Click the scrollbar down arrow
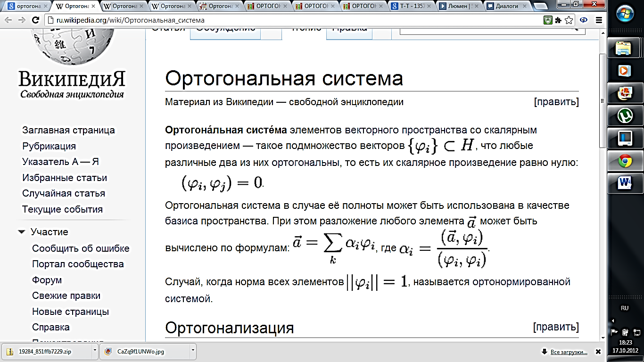The height and width of the screenshot is (362, 644). pyautogui.click(x=603, y=337)
